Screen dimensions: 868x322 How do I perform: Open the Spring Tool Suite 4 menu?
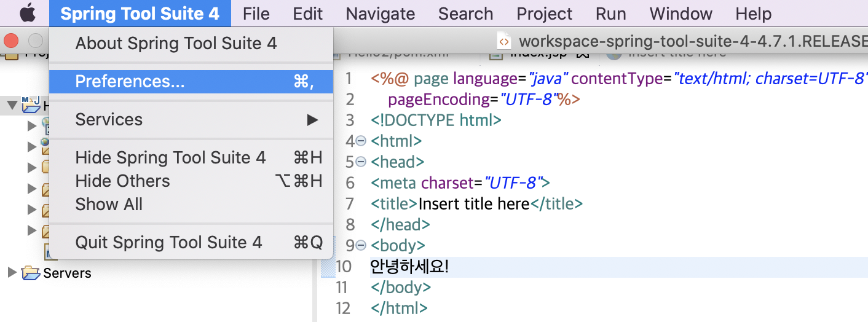(140, 14)
